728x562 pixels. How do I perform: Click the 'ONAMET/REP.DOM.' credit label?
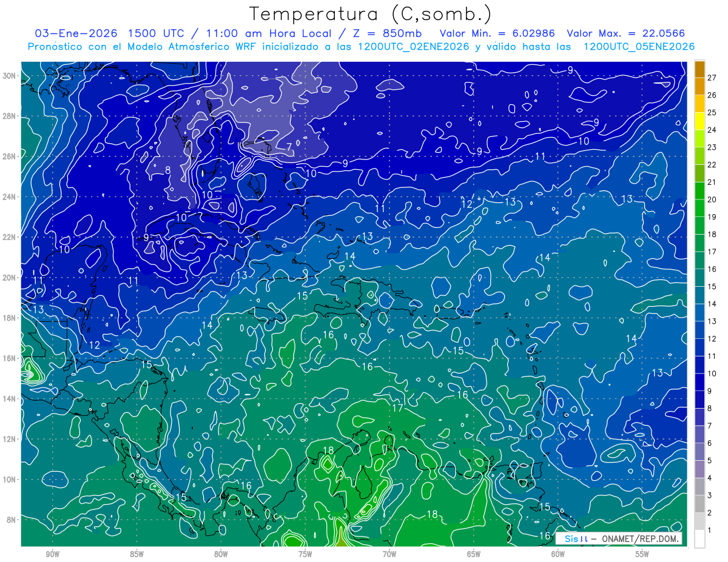(639, 538)
